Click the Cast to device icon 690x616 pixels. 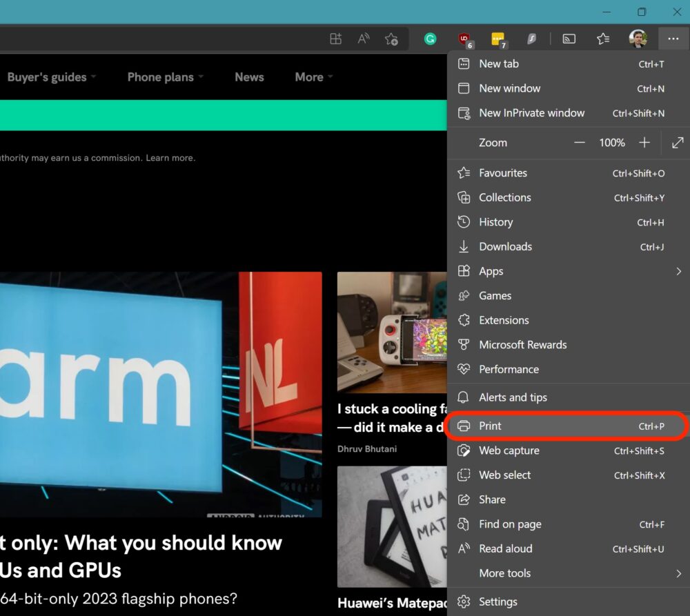pyautogui.click(x=569, y=39)
